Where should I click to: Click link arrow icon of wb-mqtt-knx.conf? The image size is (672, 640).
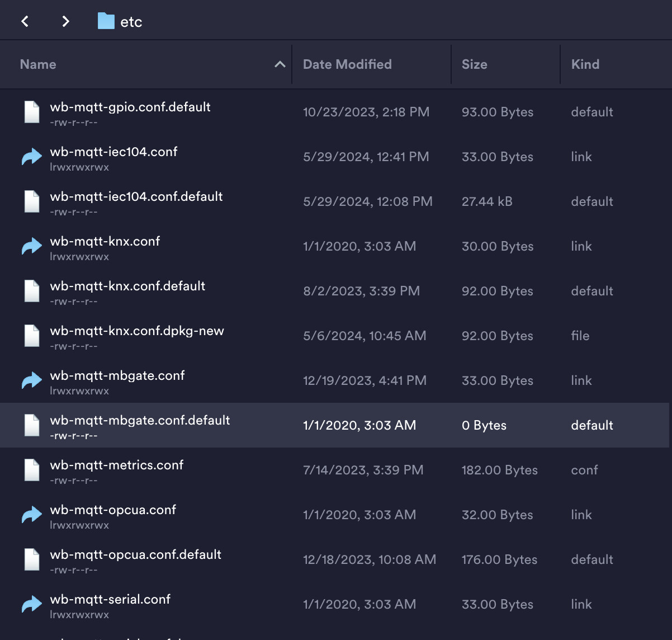coord(32,246)
